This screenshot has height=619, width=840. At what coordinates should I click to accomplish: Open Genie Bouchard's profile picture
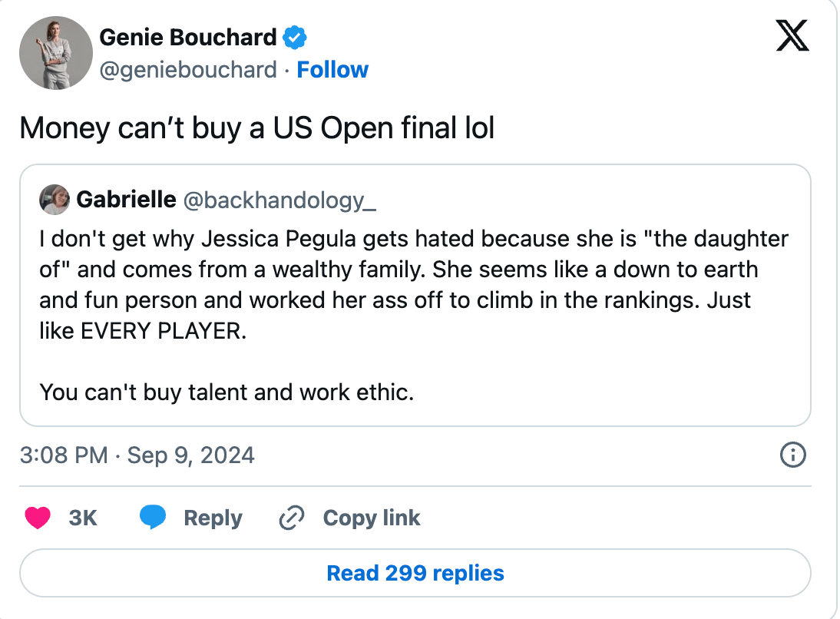click(56, 52)
